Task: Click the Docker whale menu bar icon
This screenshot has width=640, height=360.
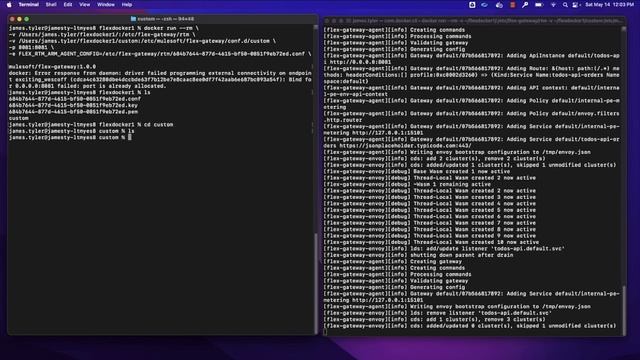Action: tap(499, 5)
